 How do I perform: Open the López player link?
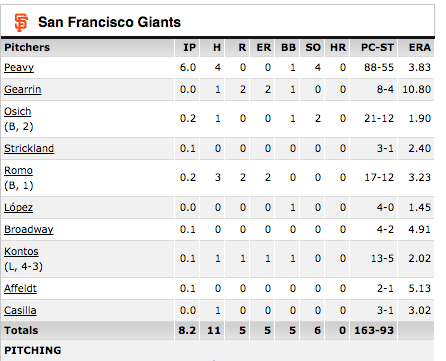(x=18, y=207)
